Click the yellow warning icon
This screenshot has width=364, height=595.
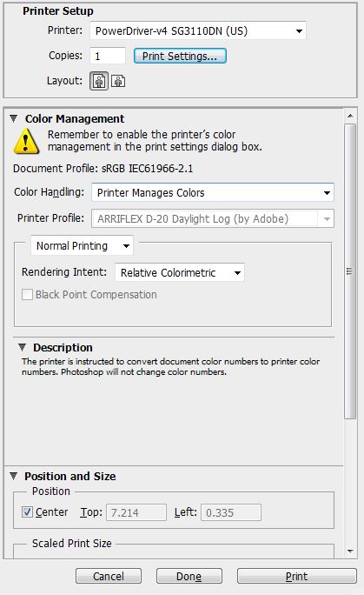pos(26,141)
